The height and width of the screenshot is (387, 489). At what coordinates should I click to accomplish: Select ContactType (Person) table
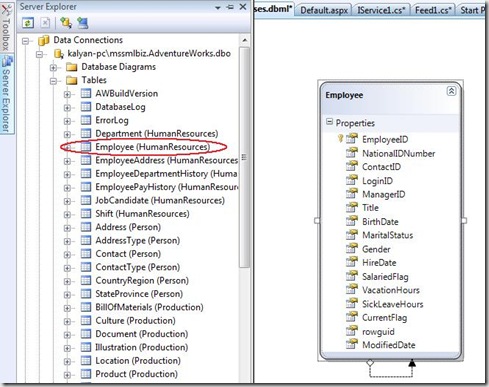click(138, 267)
